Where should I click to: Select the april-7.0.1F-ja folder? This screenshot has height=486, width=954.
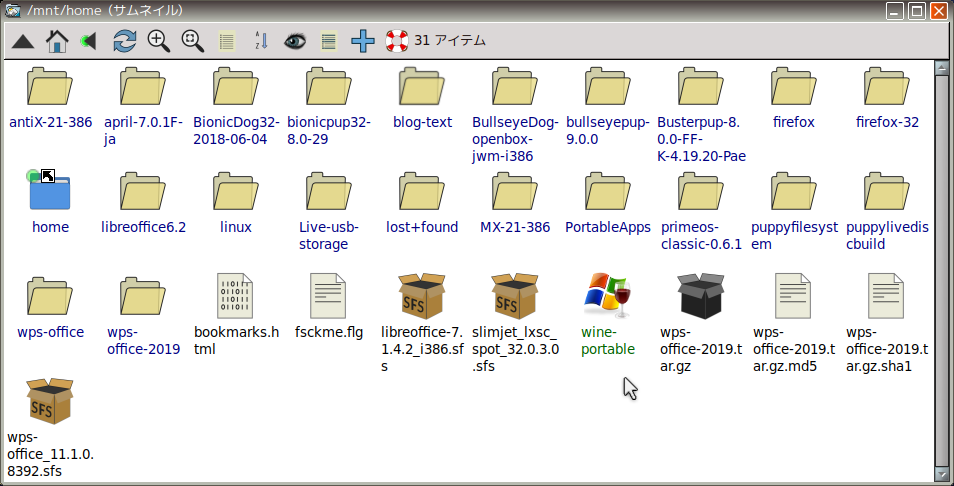point(143,86)
